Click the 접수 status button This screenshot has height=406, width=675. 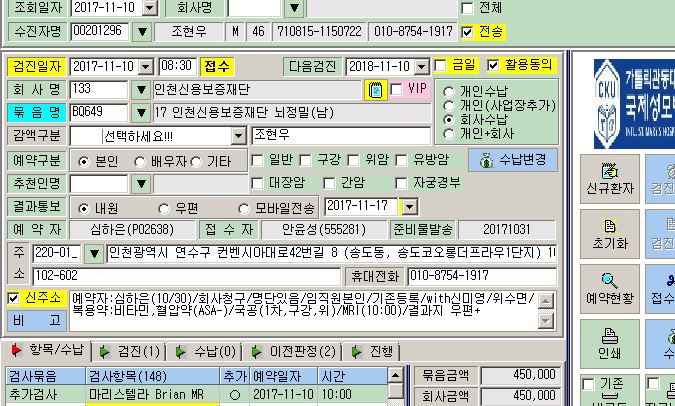click(x=217, y=66)
